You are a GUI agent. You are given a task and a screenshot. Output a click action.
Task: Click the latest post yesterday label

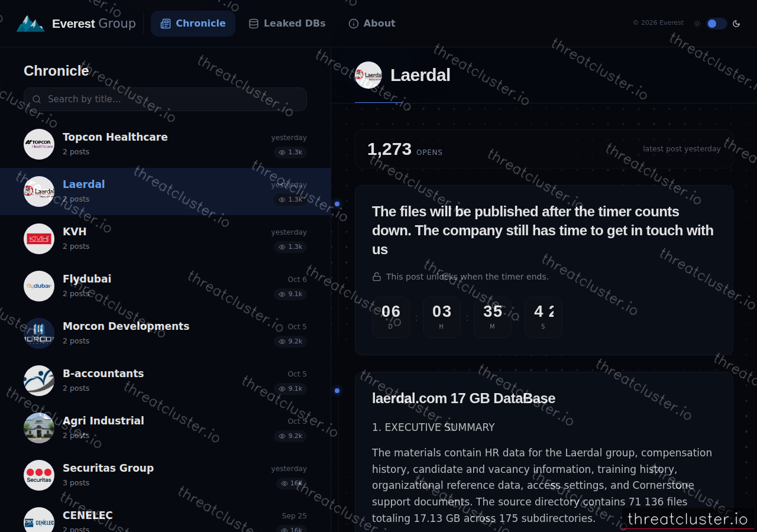[x=682, y=149]
